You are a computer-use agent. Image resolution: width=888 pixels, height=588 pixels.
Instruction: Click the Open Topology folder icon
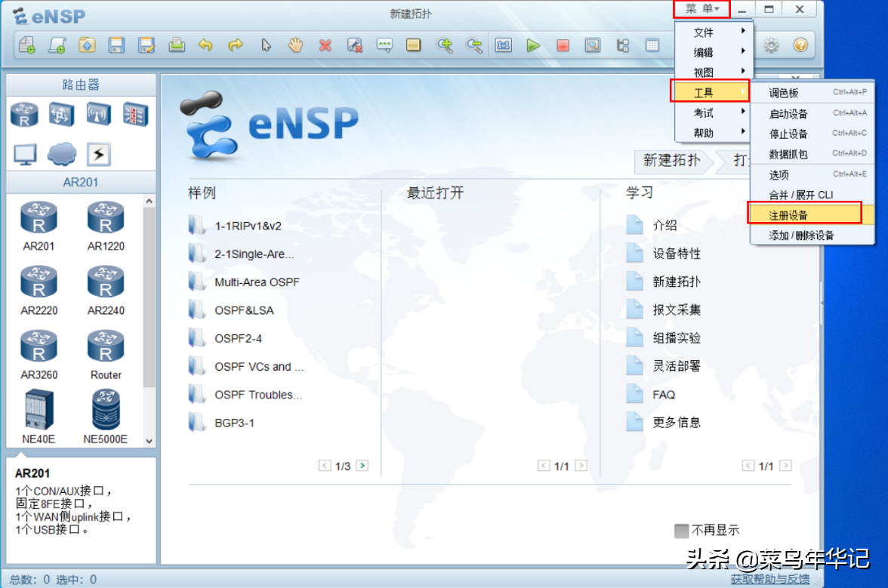pos(87,45)
